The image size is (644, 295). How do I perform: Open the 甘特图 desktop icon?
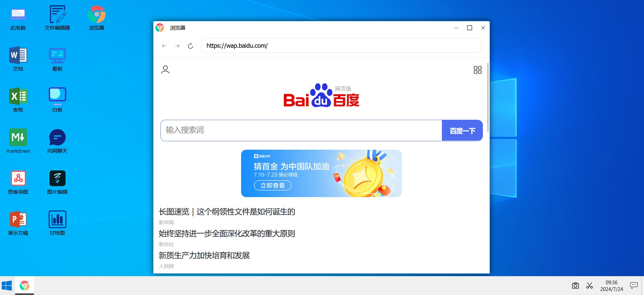tap(58, 223)
